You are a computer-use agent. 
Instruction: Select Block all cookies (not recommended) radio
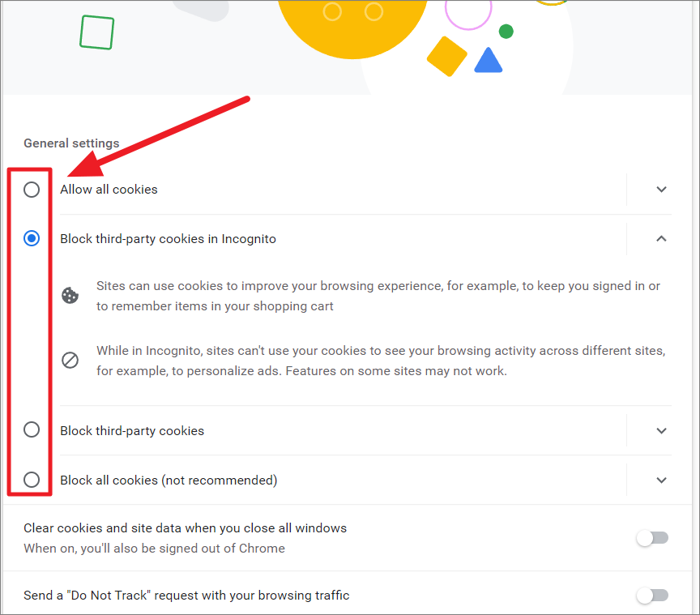32,480
